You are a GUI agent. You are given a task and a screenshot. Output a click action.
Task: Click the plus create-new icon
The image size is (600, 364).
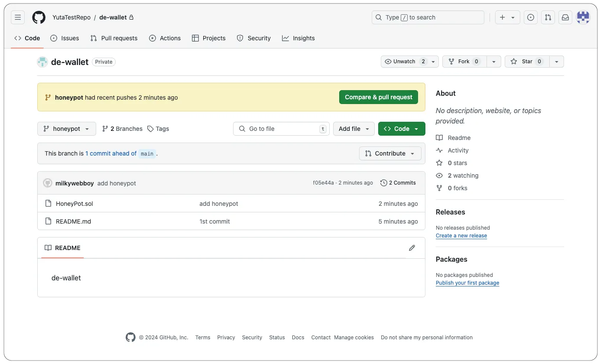pos(503,17)
